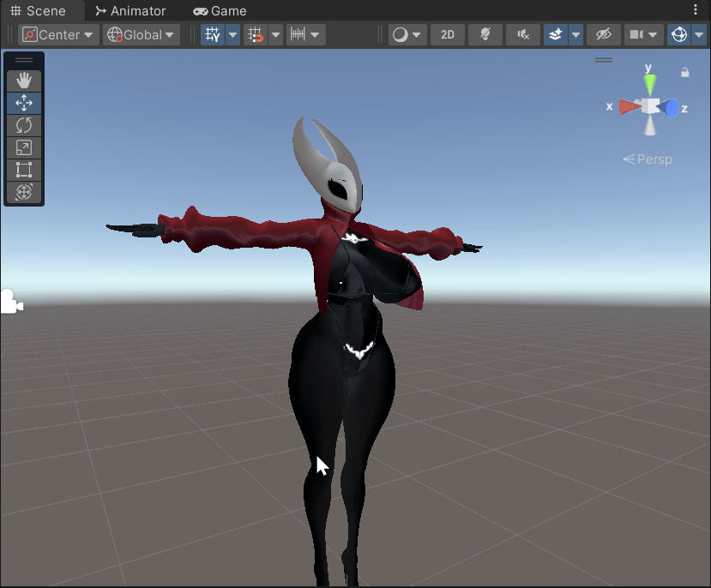The width and height of the screenshot is (711, 588).
Task: Click the gray bottom cone of gizmo
Action: pyautogui.click(x=650, y=125)
